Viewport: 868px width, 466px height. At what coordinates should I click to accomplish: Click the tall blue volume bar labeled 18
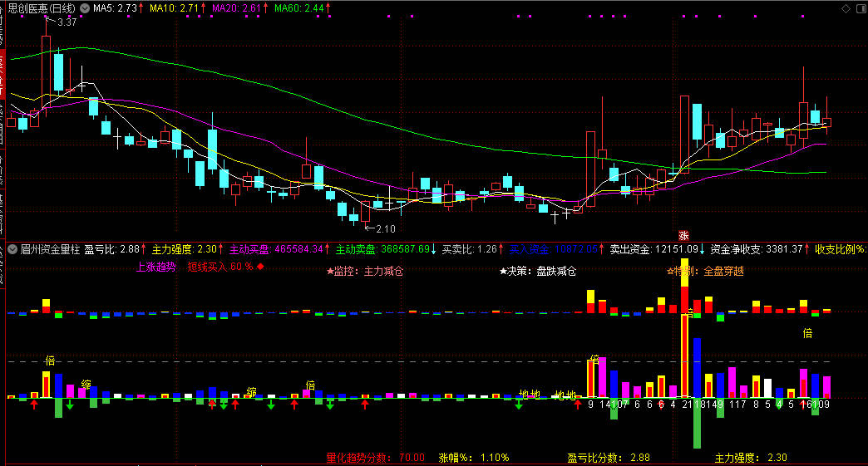(x=697, y=368)
